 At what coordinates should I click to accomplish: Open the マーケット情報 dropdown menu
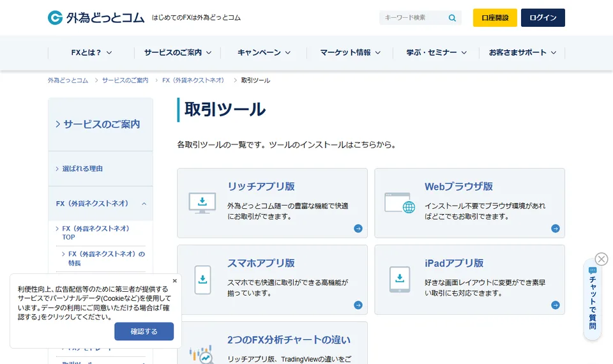[x=350, y=52]
